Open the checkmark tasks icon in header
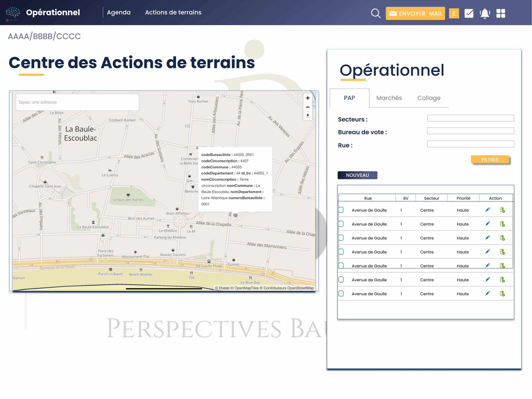Viewport: 532px width, 399px height. pyautogui.click(x=469, y=14)
